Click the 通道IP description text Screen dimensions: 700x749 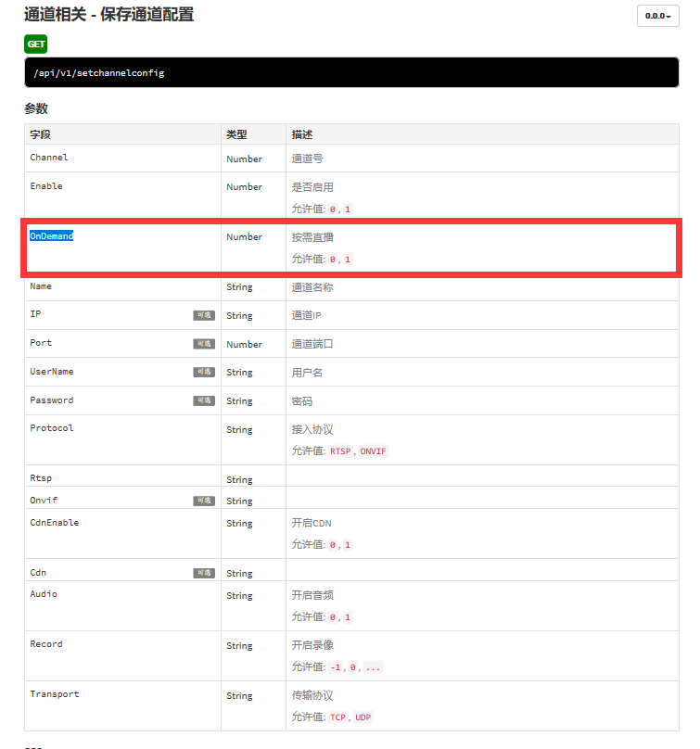pos(306,315)
